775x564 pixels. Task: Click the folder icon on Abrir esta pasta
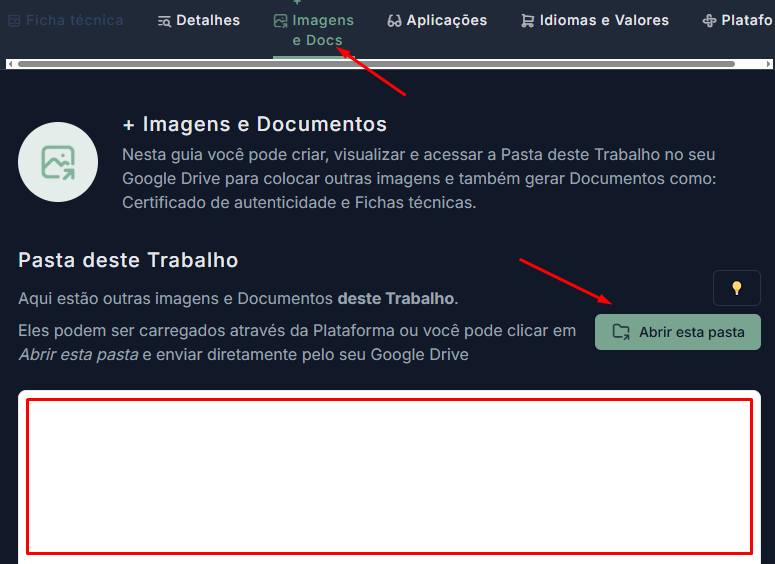(621, 332)
